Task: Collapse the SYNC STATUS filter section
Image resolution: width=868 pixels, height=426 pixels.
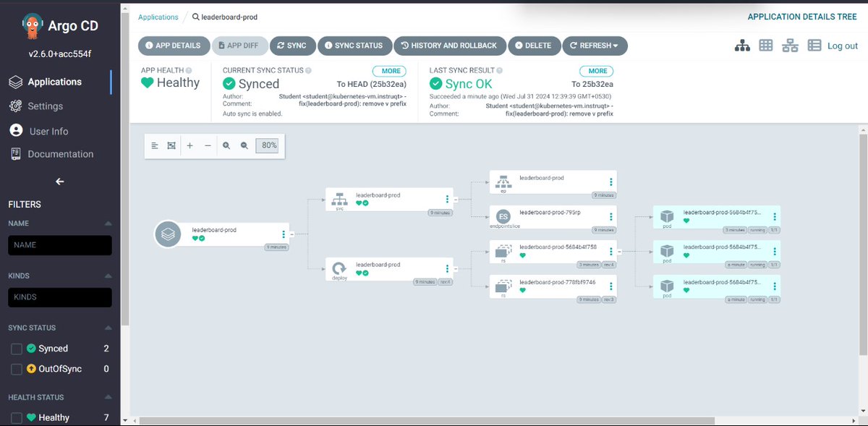Action: coord(109,328)
